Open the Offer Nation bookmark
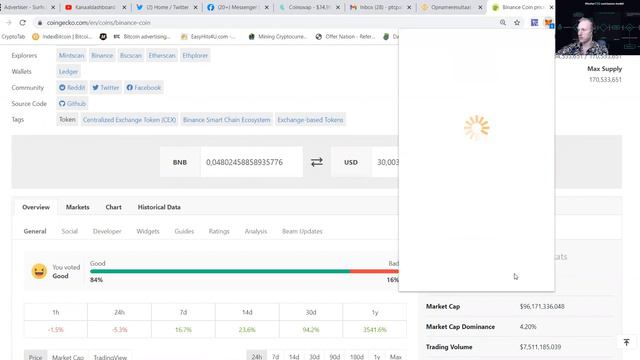Screen dimensions: 640x360 pos(345,37)
